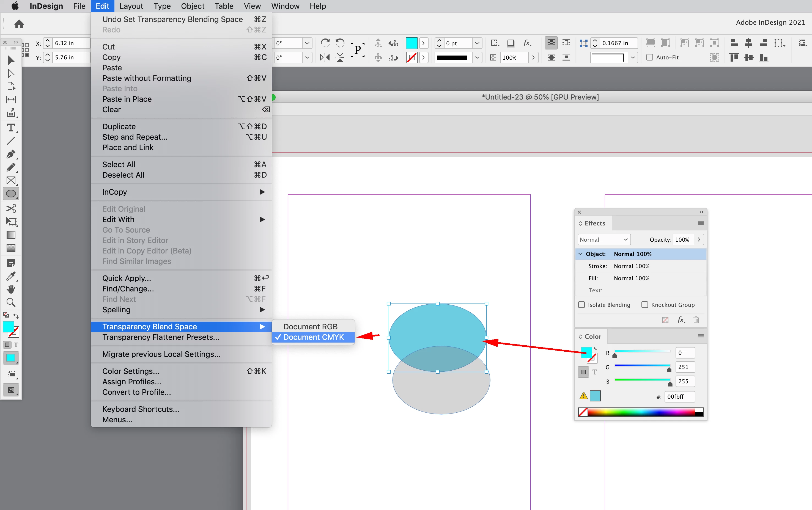The image size is (812, 510).
Task: Collapse the Object row disclosure chevron
Action: click(580, 254)
